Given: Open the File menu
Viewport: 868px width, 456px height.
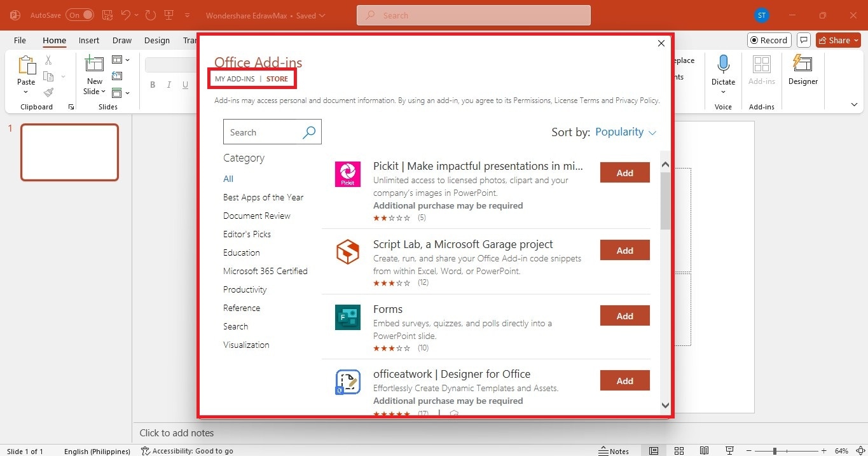Looking at the screenshot, I should (x=20, y=40).
